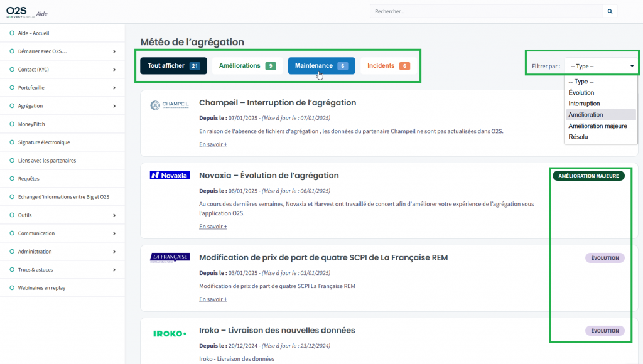
Task: Click the Évolution badge on the La Française card
Action: (x=606, y=258)
